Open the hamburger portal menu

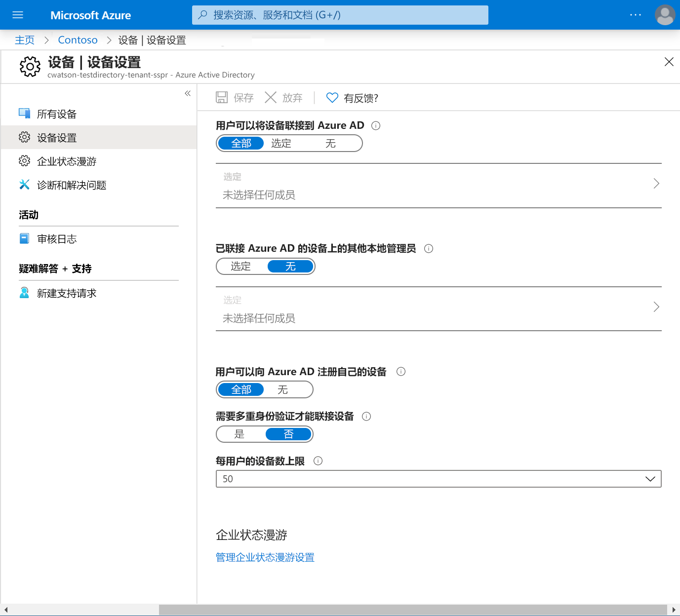[18, 15]
